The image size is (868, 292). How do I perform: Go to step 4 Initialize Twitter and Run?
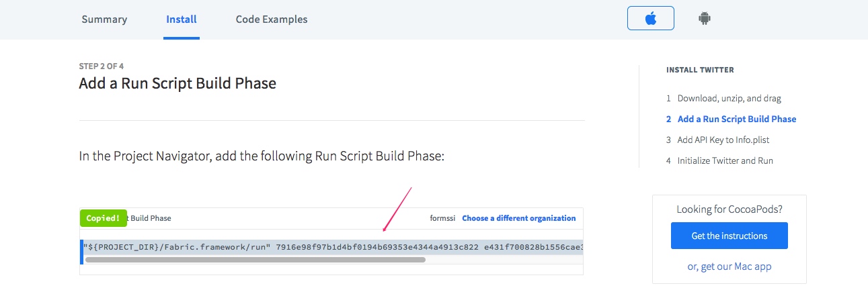click(x=725, y=160)
